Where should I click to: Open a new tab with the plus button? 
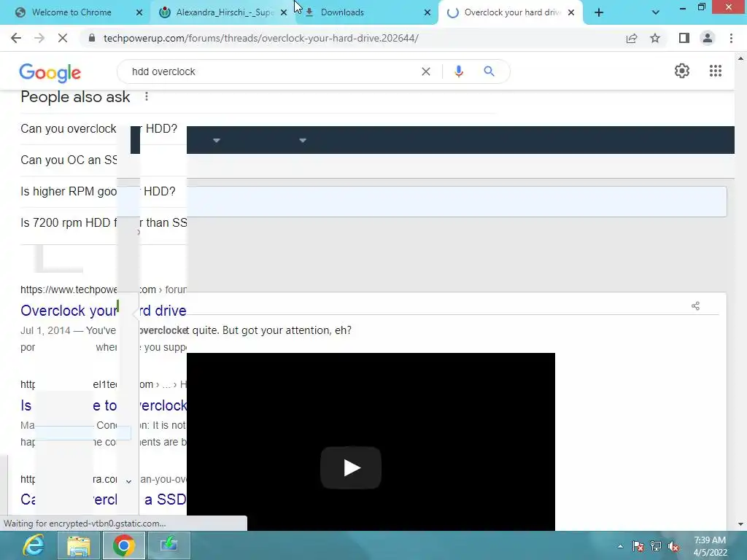pos(599,13)
